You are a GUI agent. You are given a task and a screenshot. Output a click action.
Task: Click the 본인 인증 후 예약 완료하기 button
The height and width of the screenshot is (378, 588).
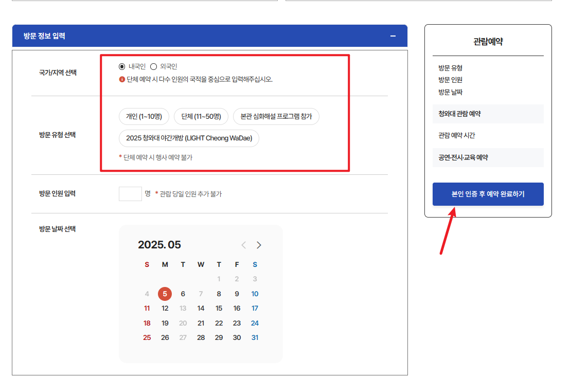[x=488, y=194]
